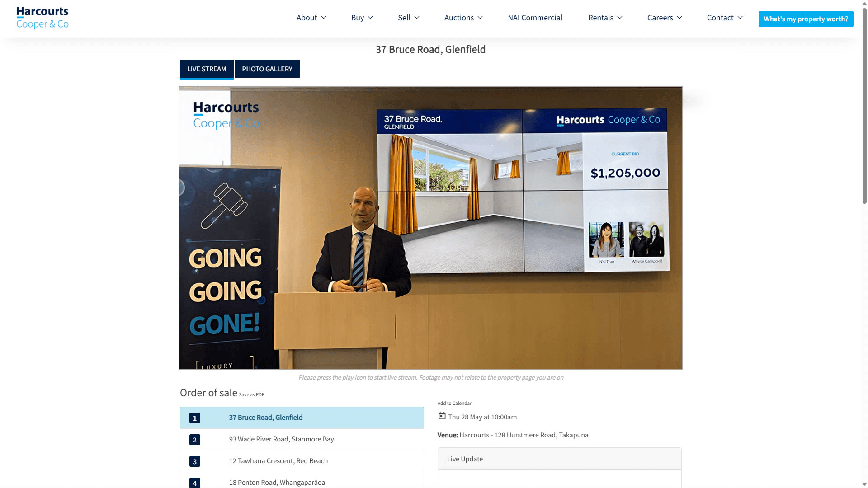Expand the Buy menu chevron

point(370,18)
